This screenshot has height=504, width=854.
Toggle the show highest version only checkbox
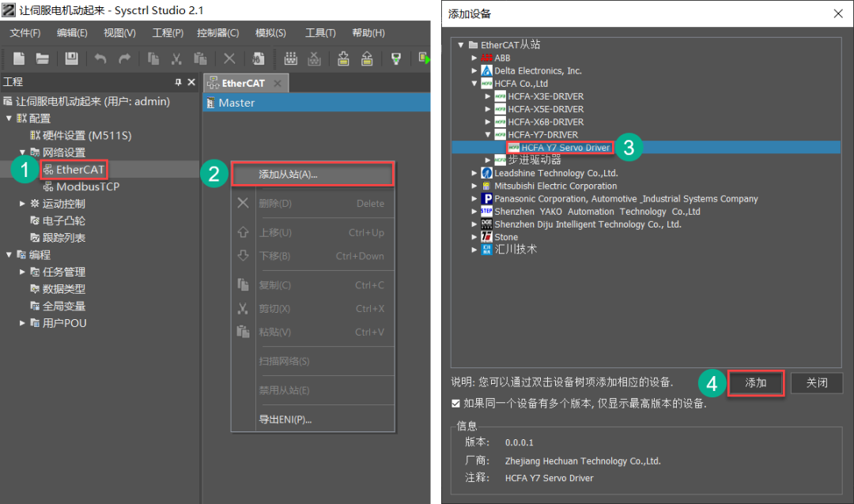[x=456, y=404]
